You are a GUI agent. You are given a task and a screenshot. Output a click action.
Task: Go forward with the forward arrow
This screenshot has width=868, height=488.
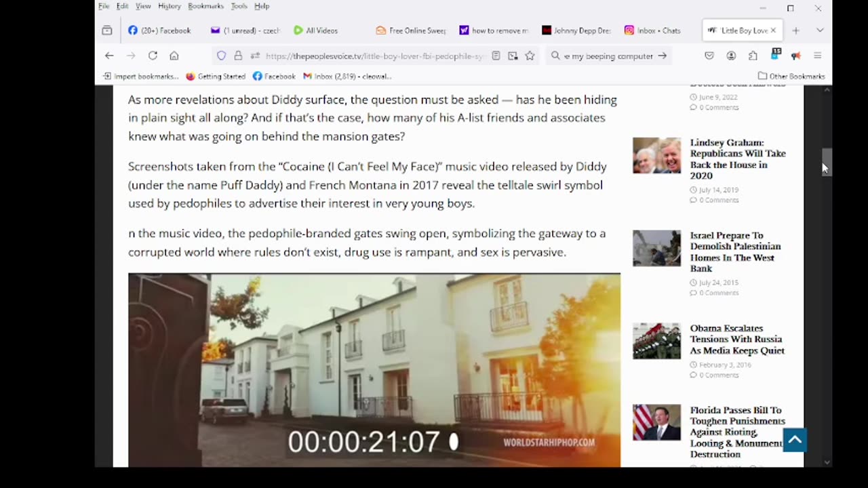point(131,56)
